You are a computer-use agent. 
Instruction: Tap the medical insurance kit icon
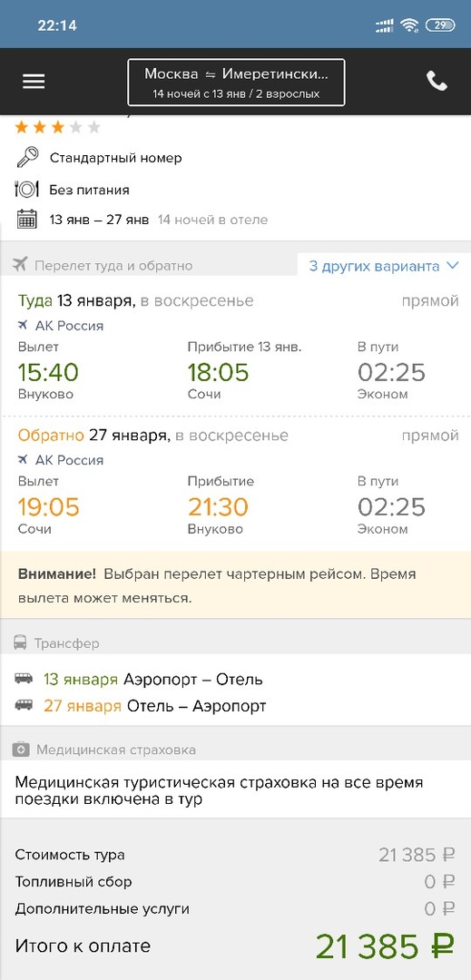point(21,749)
